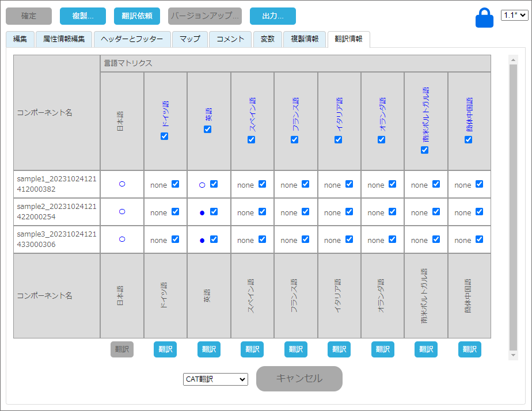The width and height of the screenshot is (532, 411).
Task: Open the 変数 tab
Action: point(267,39)
